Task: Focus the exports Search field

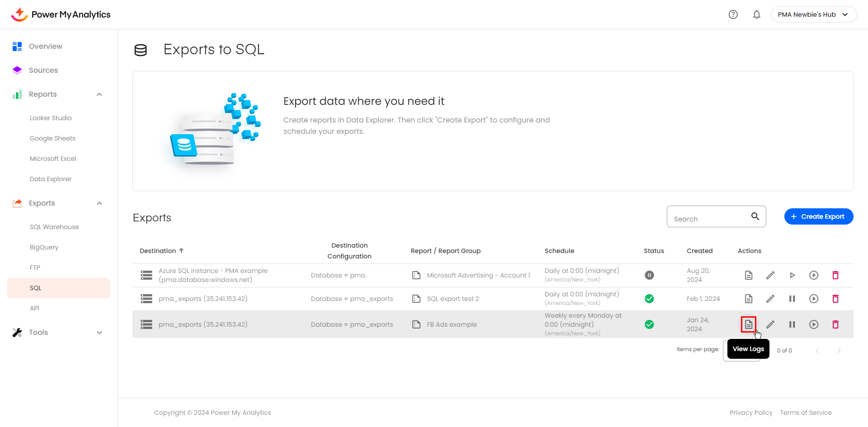Action: pos(708,219)
